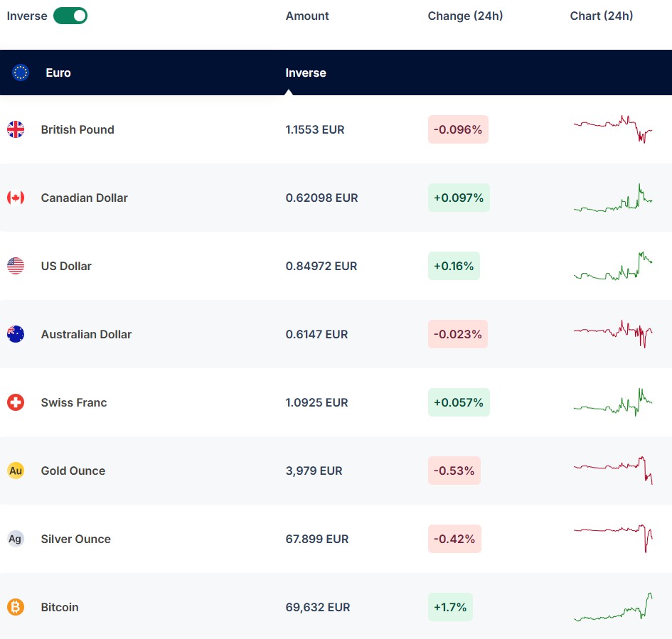Open the Gold Ounce 24h chart
Viewport: 672px width, 639px height.
click(x=613, y=471)
